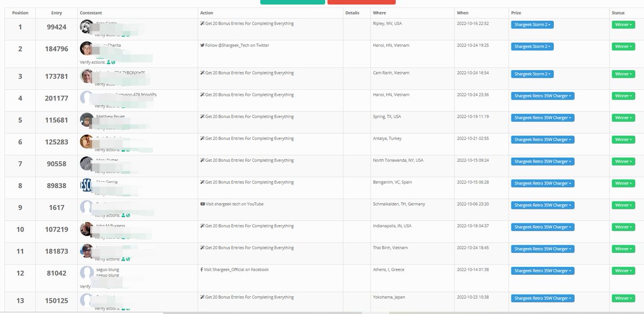Screen dimensions: 644x314
Task: Open Shargeek Storm 2 prize dropdown for Hanoi 19:25 row
Action: 532,47
